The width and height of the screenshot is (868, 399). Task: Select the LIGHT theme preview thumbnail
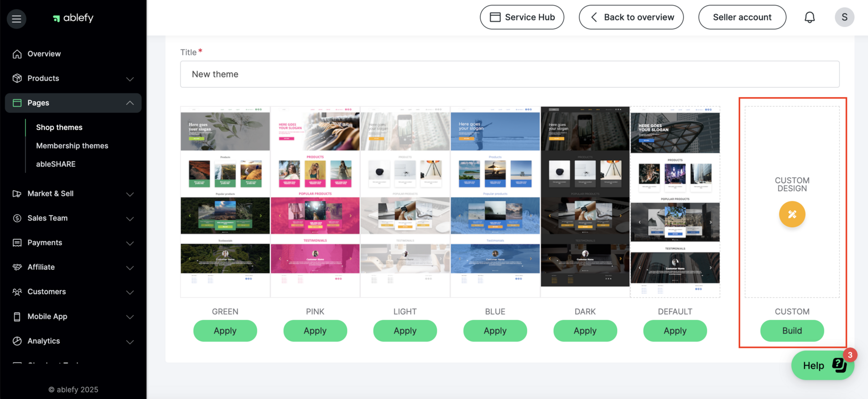point(405,202)
